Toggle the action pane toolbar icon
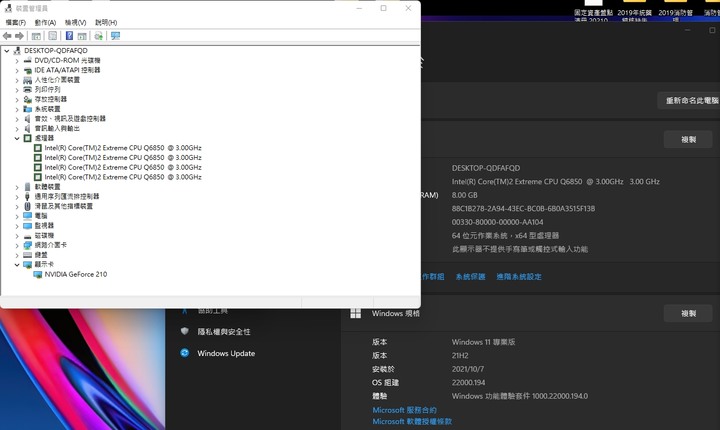 82,36
